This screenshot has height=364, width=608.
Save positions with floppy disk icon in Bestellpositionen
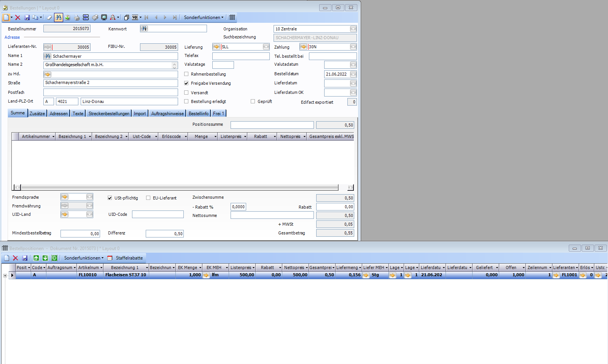click(25, 258)
